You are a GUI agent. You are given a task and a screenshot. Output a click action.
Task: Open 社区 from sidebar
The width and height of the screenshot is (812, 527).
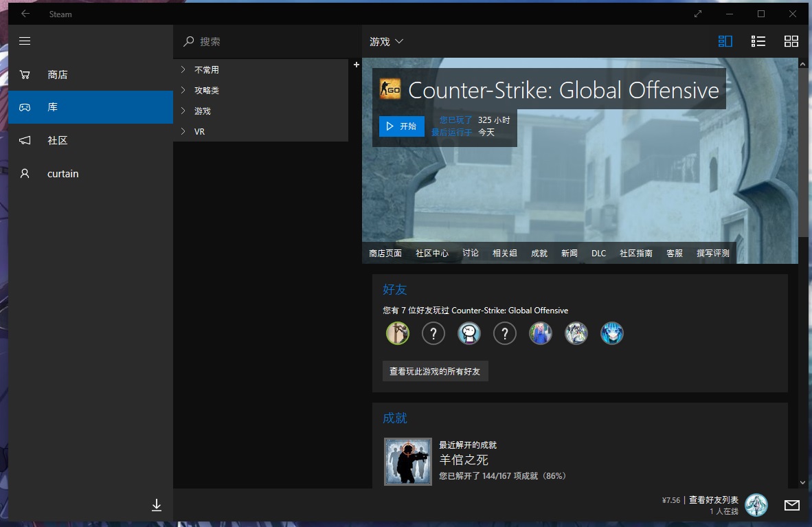pos(58,141)
